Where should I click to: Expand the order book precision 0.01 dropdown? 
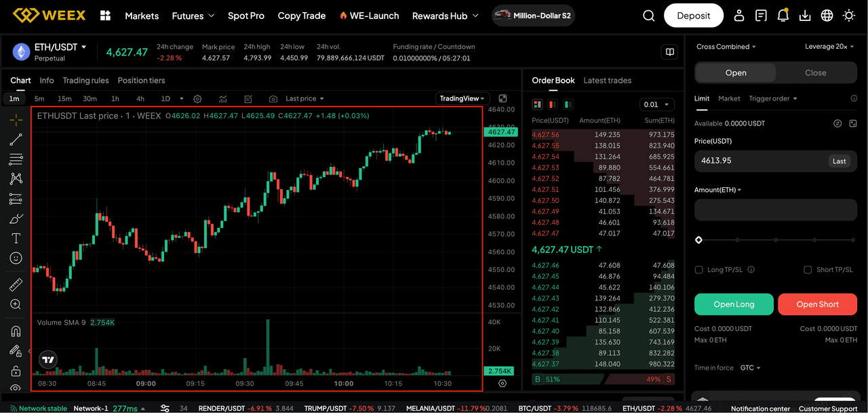656,104
